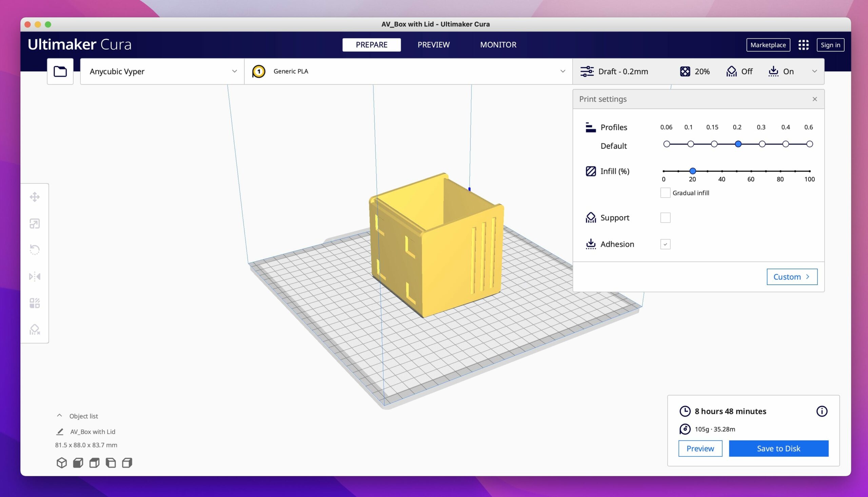Click the Adhesion icon in Print settings panel
Image resolution: width=868 pixels, height=497 pixels.
(x=591, y=244)
